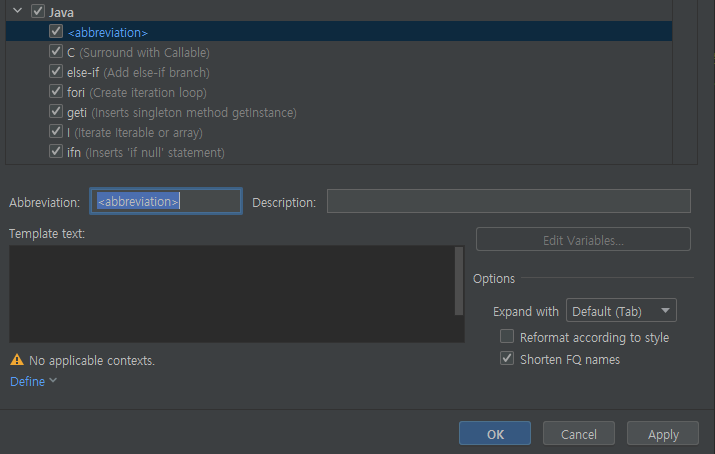
Task: Select the C (Surround with Callable) row
Action: click(339, 52)
